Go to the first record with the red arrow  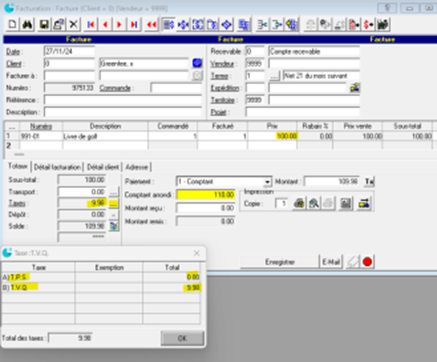click(91, 24)
